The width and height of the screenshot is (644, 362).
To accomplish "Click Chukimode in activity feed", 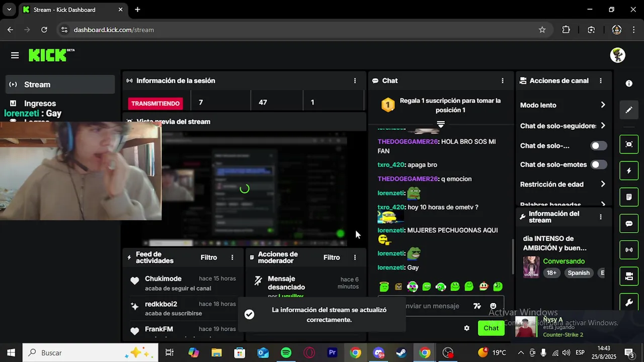I will (x=163, y=279).
